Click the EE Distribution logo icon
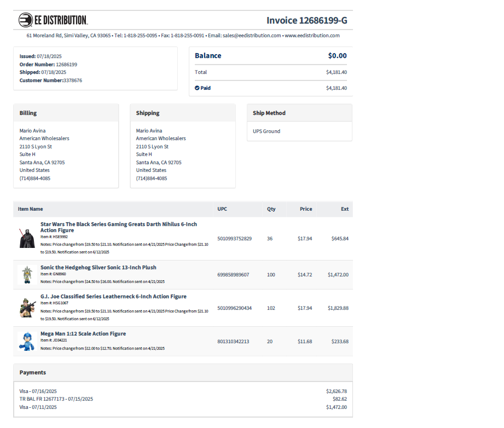Image resolution: width=504 pixels, height=428 pixels. (26, 20)
